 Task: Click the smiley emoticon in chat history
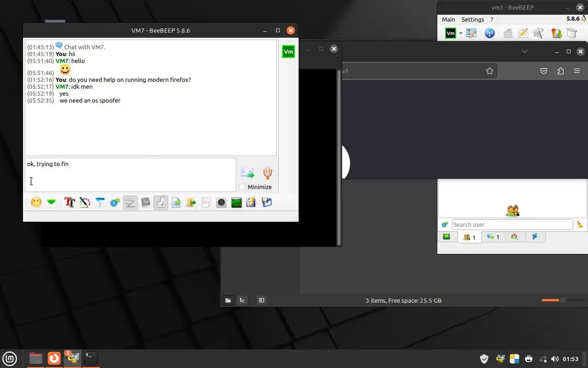pos(65,70)
